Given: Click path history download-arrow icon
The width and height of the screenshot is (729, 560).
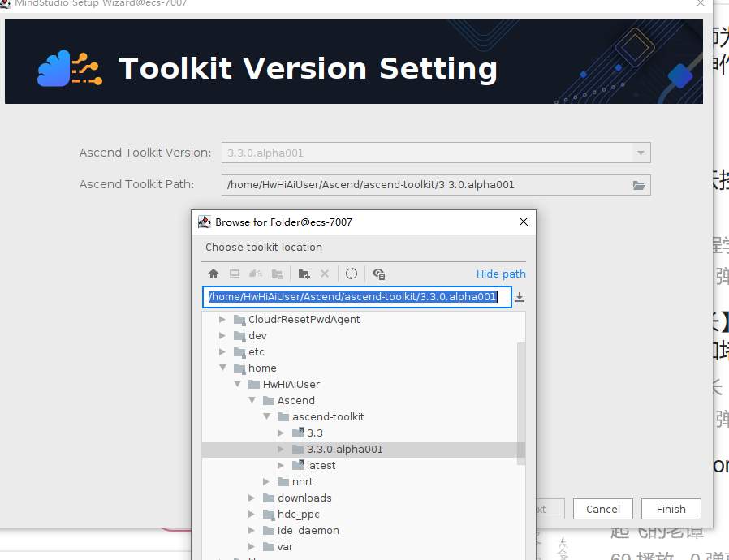Looking at the screenshot, I should [x=520, y=297].
